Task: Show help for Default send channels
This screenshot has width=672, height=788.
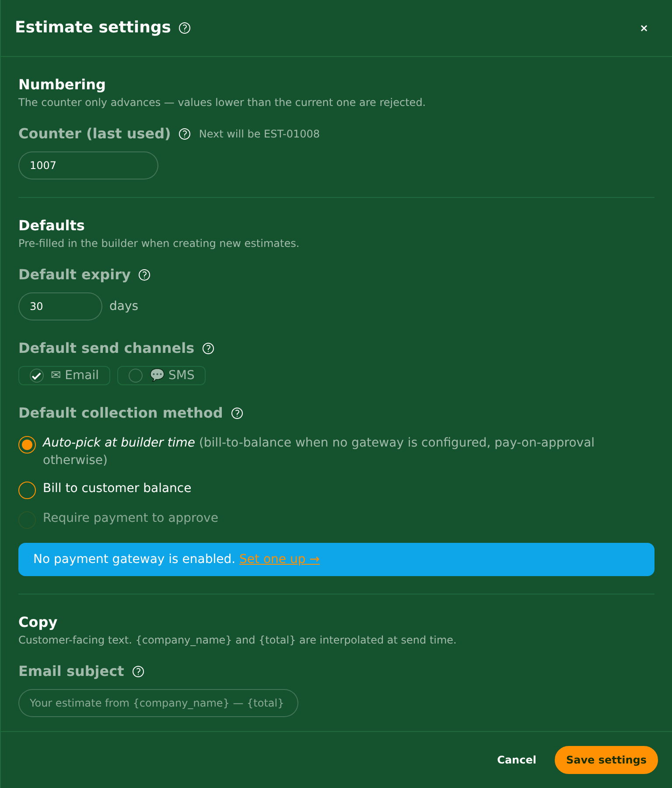Action: 208,348
